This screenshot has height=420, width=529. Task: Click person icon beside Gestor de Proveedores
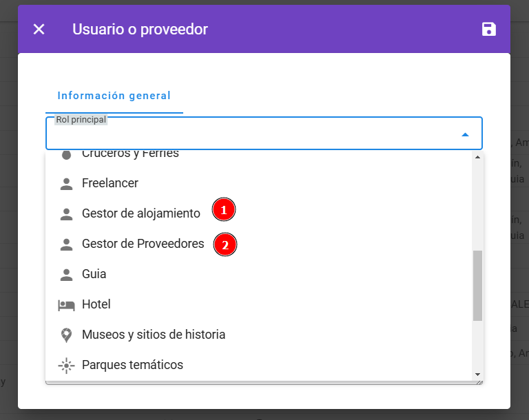click(66, 244)
